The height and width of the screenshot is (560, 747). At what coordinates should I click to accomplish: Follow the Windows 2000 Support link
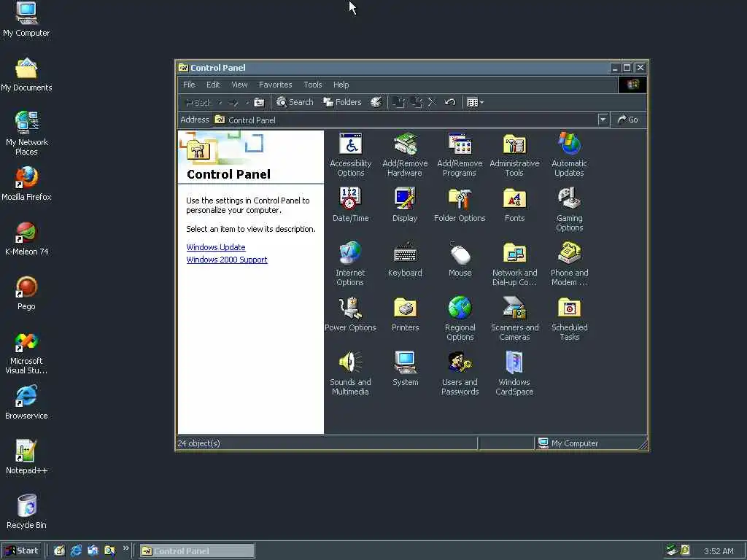point(227,260)
